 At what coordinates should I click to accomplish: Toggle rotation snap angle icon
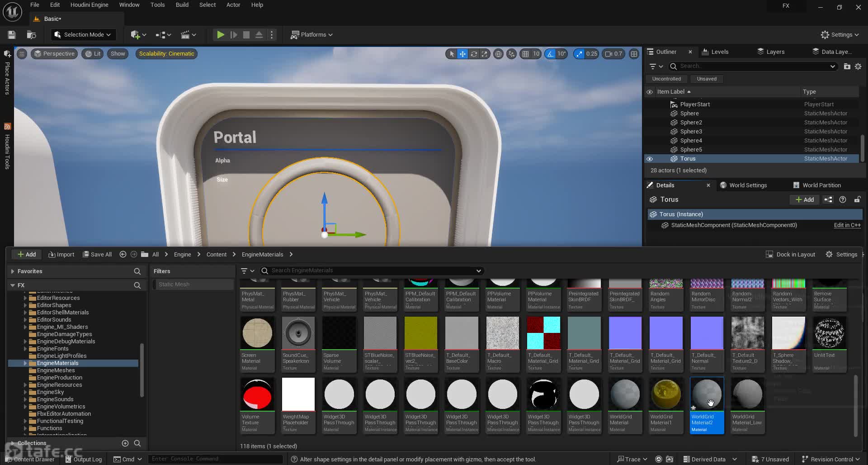550,54
